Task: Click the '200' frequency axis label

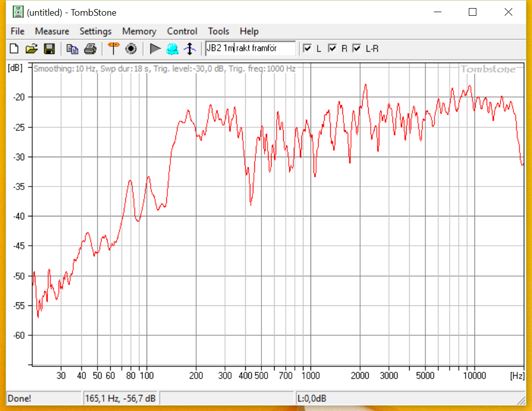Action: 196,376
